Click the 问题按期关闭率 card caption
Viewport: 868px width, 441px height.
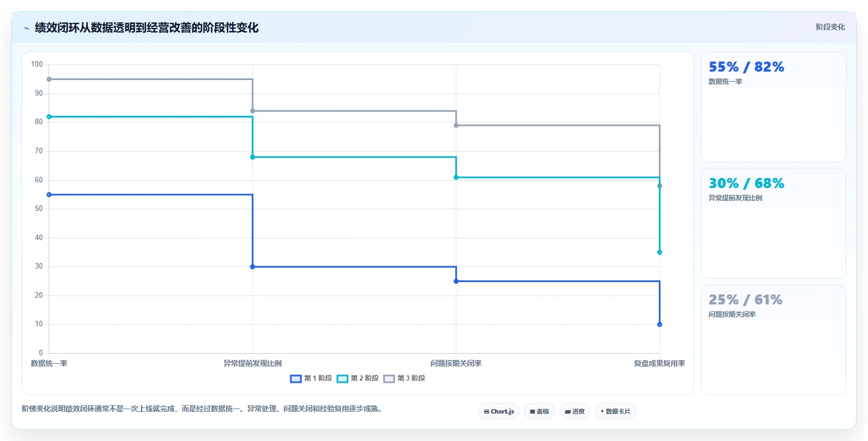(x=732, y=315)
